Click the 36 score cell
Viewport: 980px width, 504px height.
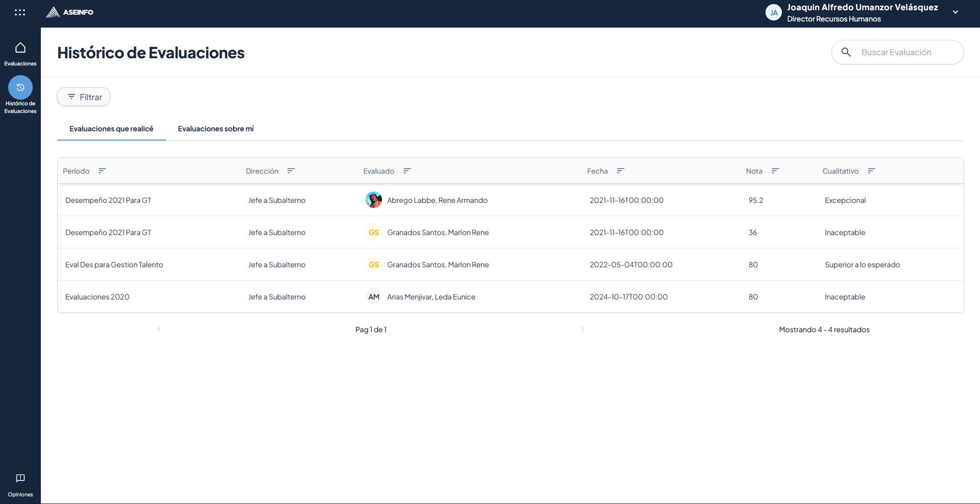pyautogui.click(x=753, y=233)
